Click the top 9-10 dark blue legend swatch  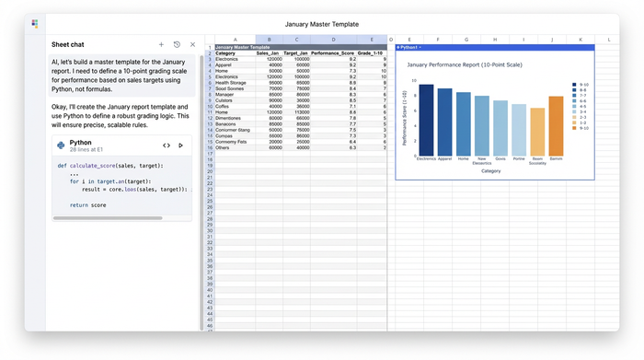click(574, 85)
